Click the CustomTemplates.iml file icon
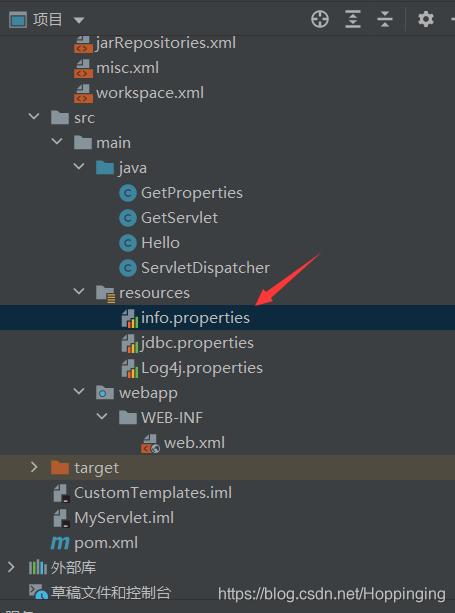 tap(62, 494)
